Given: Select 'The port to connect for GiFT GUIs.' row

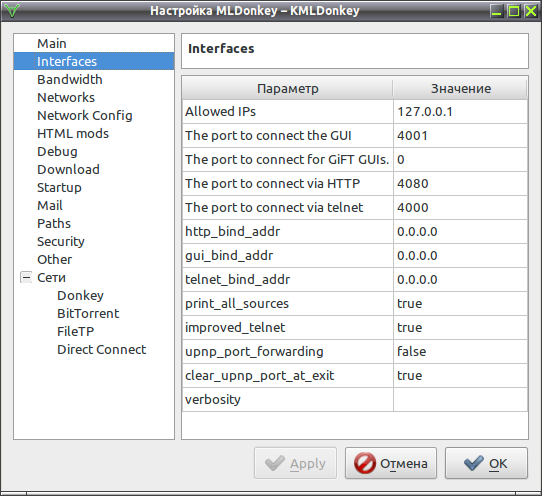Looking at the screenshot, I should [x=287, y=160].
